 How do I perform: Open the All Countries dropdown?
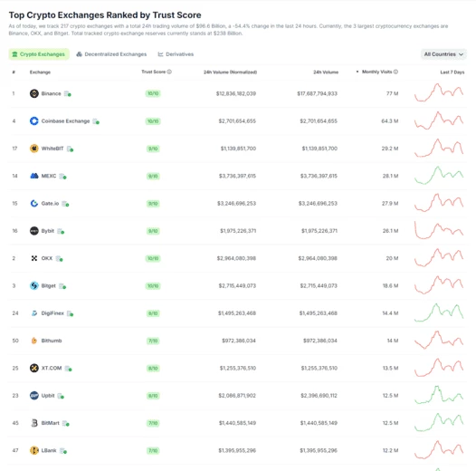(x=443, y=54)
